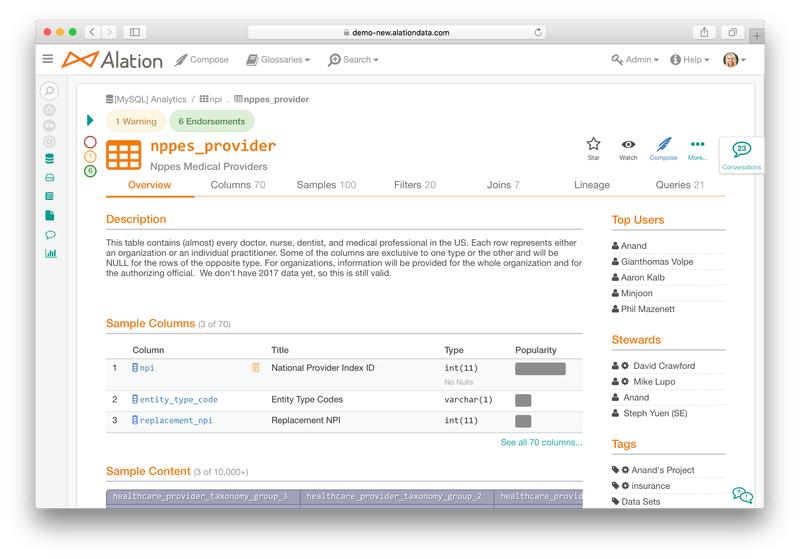
Task: Open the search icon in left sidebar
Action: (49, 91)
